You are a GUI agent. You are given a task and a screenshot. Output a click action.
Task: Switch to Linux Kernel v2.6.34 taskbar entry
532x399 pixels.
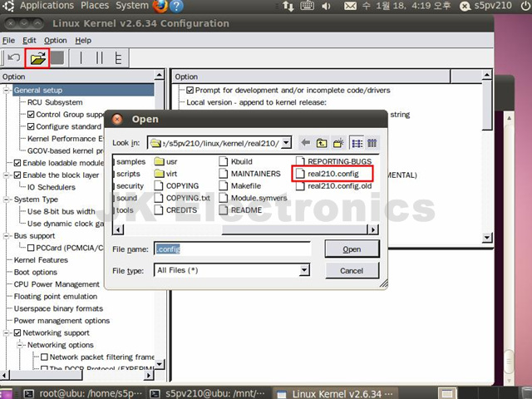336,393
